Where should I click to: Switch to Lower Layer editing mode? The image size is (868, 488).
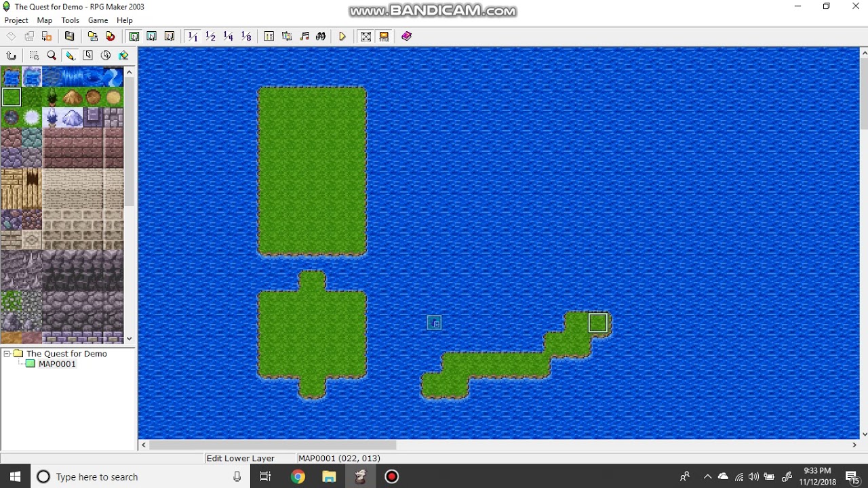pyautogui.click(x=134, y=37)
